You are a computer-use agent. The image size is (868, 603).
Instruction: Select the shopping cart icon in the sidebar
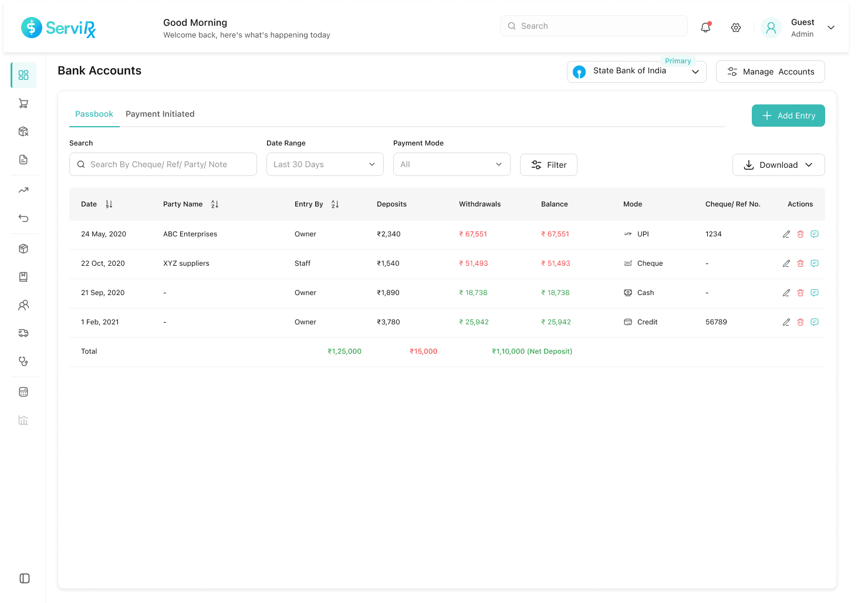coord(23,103)
